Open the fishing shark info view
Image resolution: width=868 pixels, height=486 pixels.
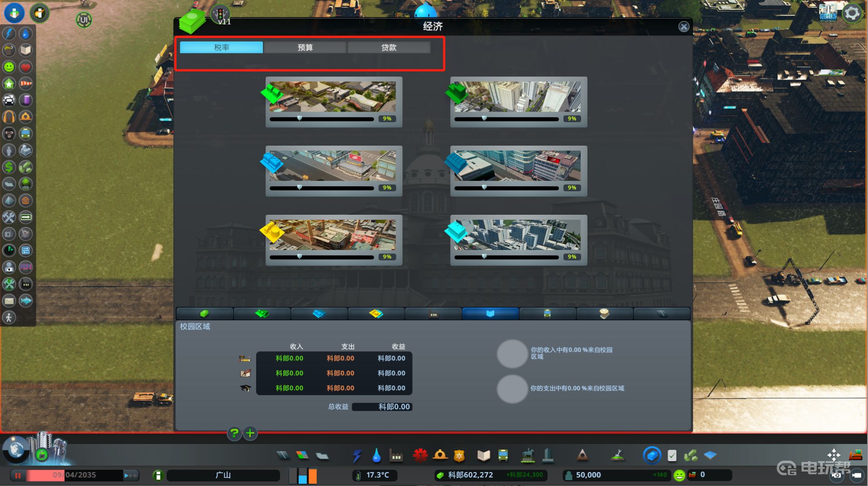coord(26,301)
